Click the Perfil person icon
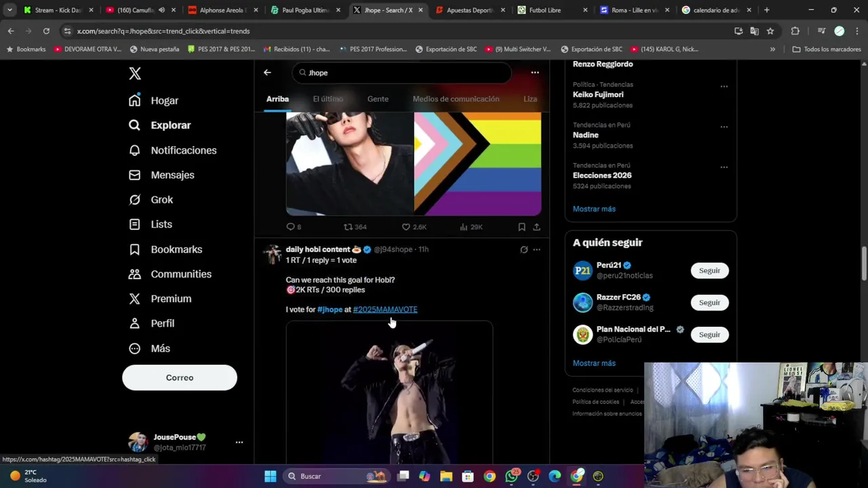The image size is (868, 488). (x=135, y=323)
